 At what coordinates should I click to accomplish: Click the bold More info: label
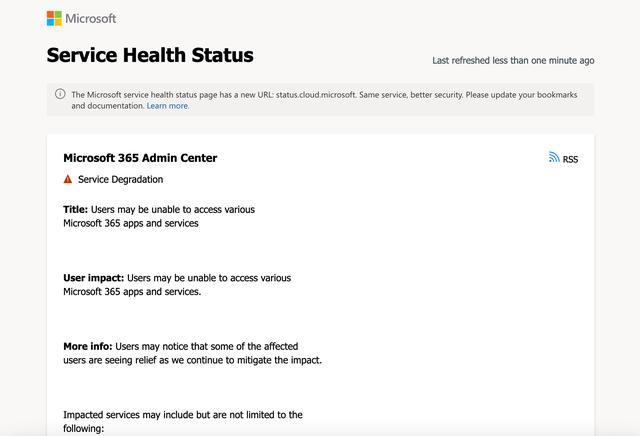pos(88,346)
